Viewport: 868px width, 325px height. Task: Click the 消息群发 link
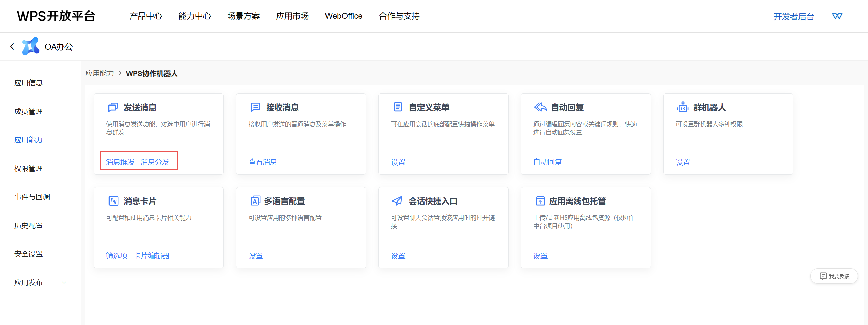pyautogui.click(x=119, y=162)
